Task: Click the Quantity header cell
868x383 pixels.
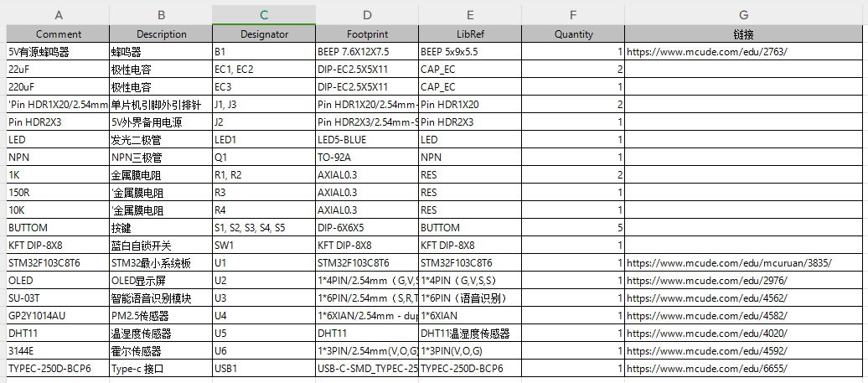Action: click(573, 34)
